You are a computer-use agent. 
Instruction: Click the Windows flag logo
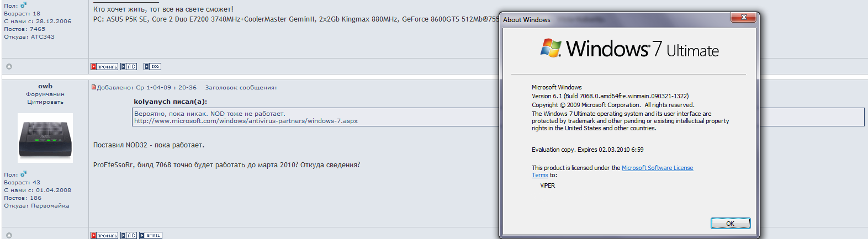tap(551, 48)
